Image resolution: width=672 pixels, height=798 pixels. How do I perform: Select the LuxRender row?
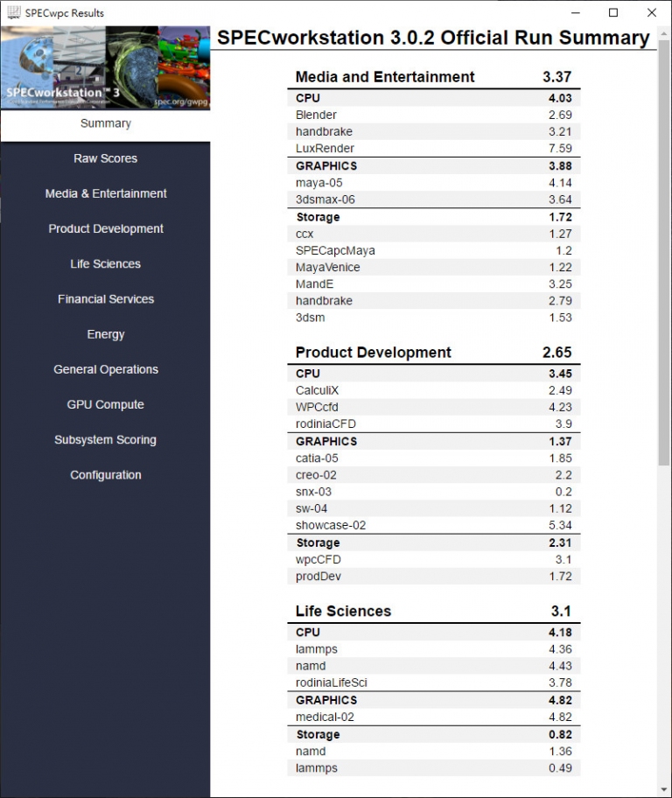point(434,149)
